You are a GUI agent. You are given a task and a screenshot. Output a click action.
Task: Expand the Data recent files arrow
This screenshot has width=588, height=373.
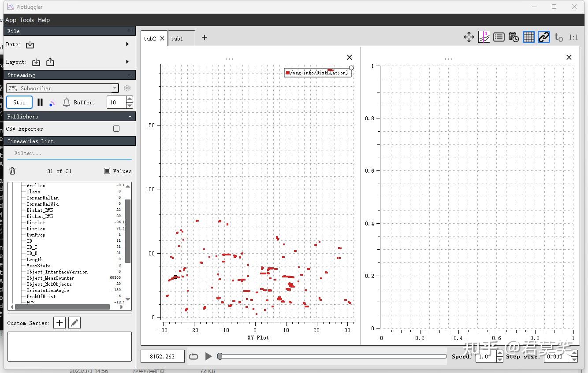point(127,44)
